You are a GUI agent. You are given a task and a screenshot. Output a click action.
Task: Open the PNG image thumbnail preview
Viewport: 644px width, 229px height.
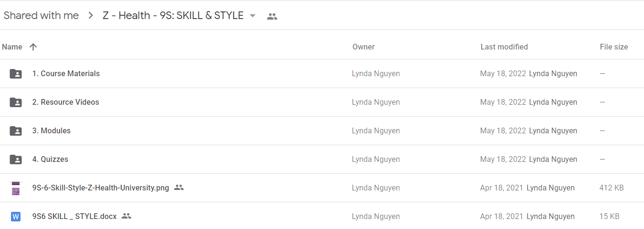point(16,188)
